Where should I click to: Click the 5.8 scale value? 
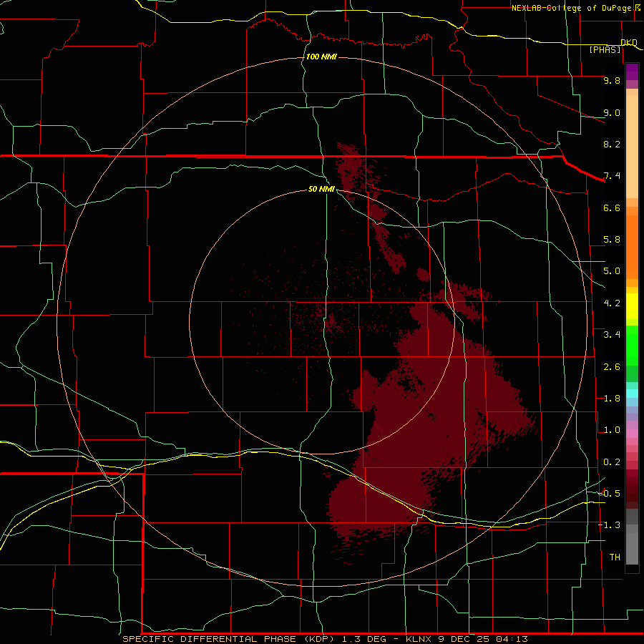(612, 240)
